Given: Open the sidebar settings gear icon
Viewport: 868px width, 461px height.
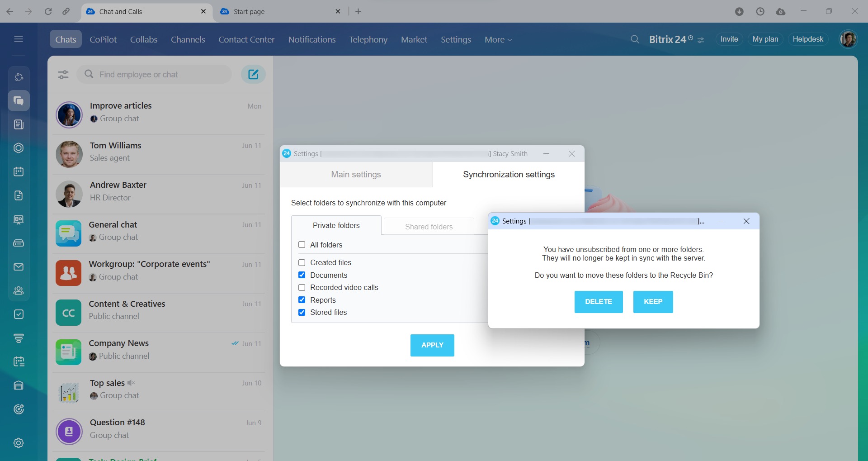Looking at the screenshot, I should click(19, 443).
